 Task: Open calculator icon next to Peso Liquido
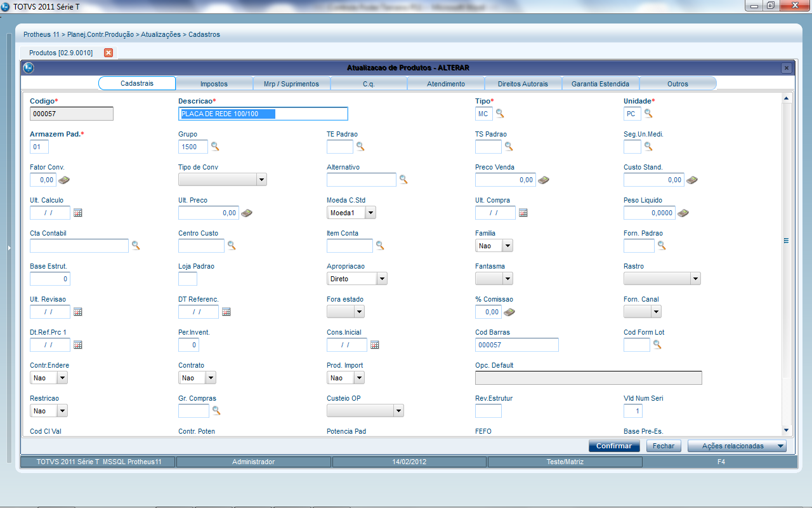point(683,213)
